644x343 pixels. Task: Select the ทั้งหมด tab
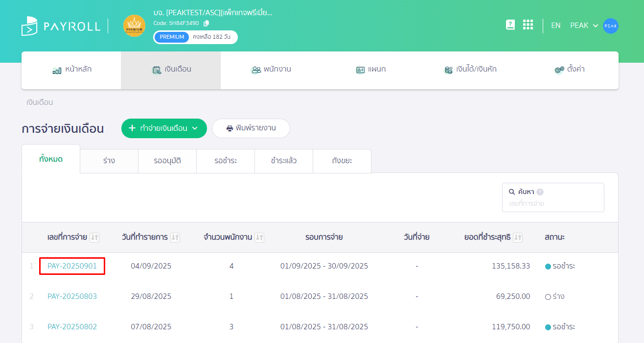point(51,159)
